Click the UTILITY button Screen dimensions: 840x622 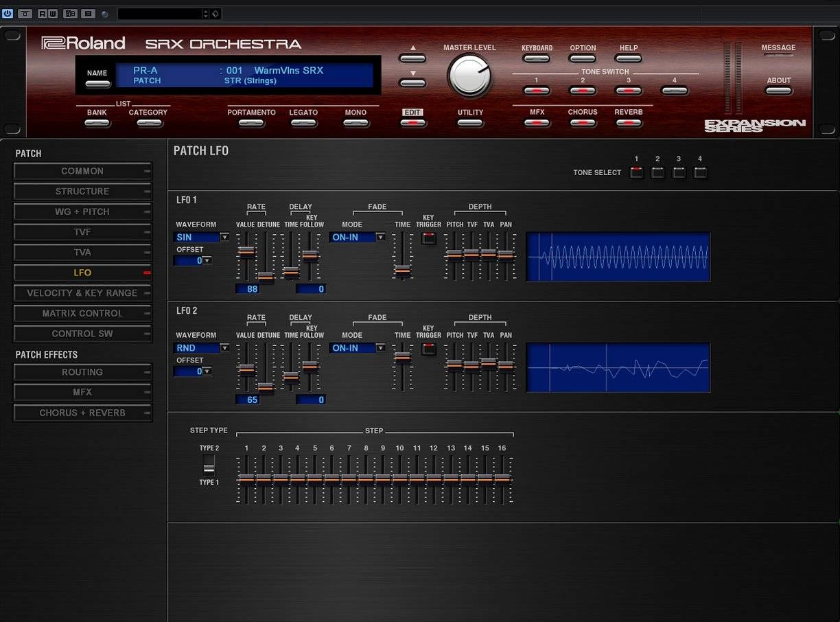click(x=470, y=124)
